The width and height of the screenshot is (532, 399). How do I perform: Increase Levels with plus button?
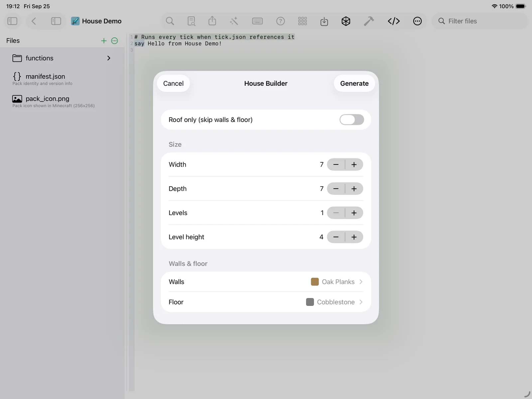(354, 213)
